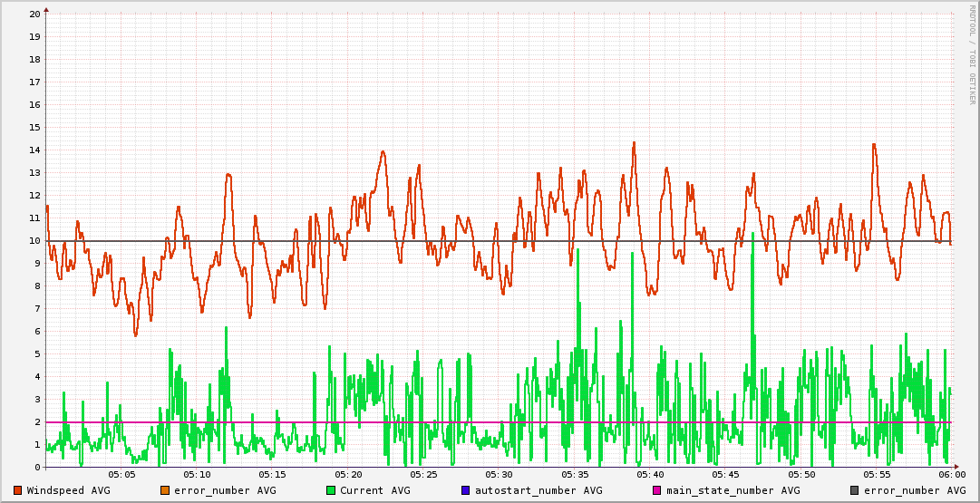Select the main_state_number AVG legend label

tap(733, 490)
